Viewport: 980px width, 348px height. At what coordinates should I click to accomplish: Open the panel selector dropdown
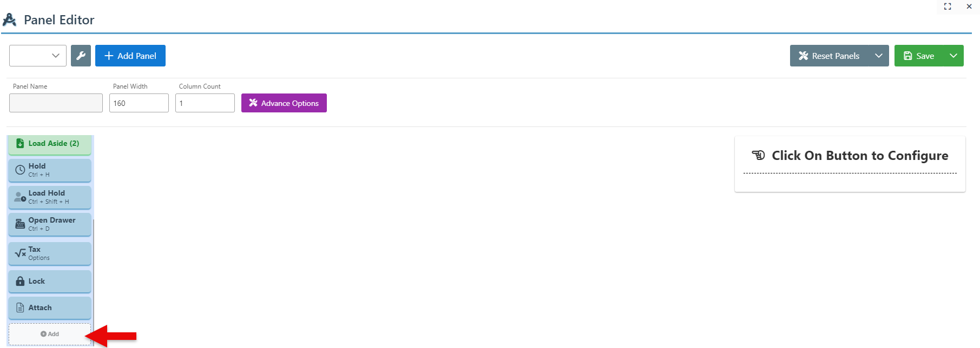click(38, 56)
